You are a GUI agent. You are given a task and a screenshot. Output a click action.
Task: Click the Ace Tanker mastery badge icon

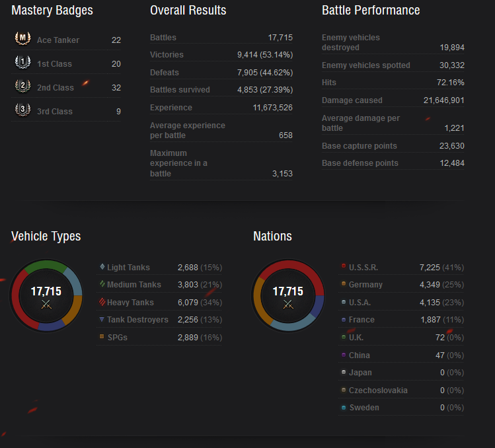coord(22,38)
